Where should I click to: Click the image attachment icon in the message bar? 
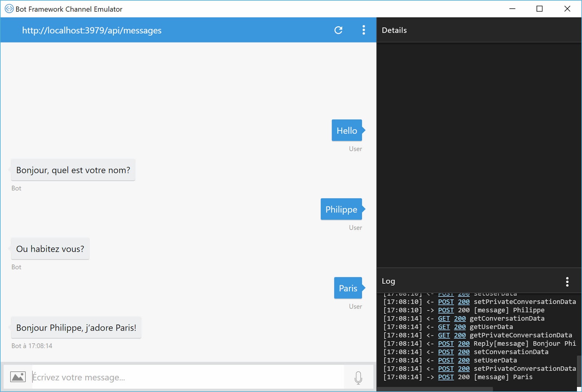point(18,377)
